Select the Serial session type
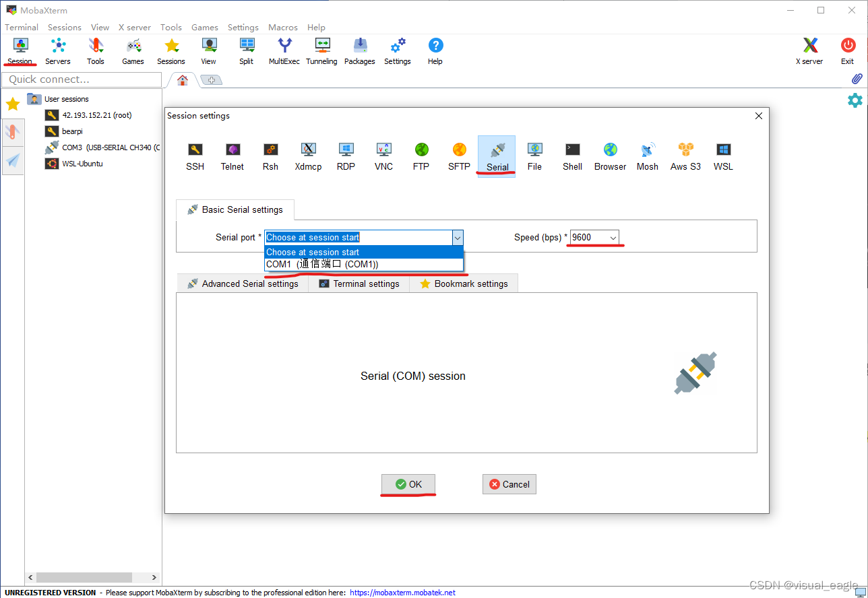Image resolution: width=868 pixels, height=598 pixels. tap(497, 157)
